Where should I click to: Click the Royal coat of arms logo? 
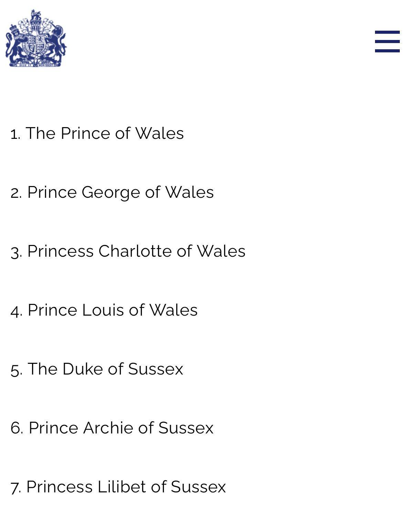point(36,38)
